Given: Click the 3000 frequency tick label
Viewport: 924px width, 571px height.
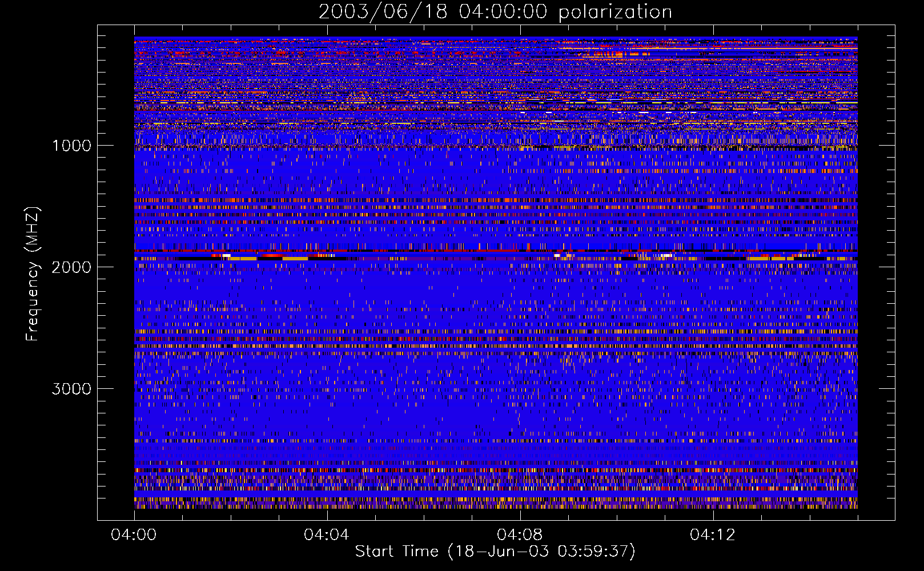Looking at the screenshot, I should click(x=71, y=389).
